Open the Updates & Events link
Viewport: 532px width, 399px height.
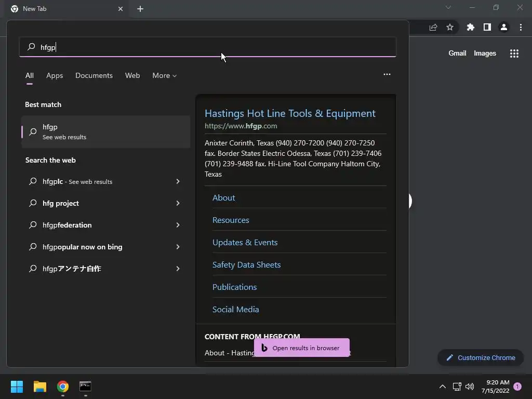tap(245, 243)
